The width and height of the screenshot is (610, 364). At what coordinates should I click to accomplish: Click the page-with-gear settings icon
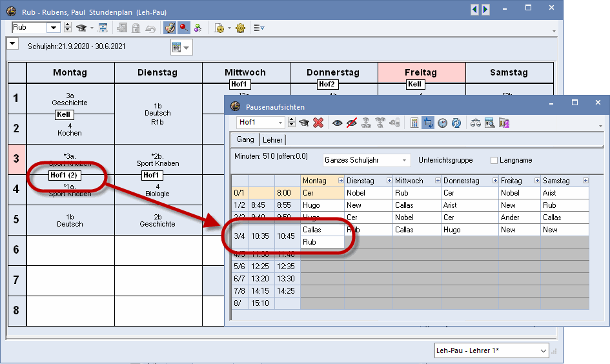pos(219,28)
